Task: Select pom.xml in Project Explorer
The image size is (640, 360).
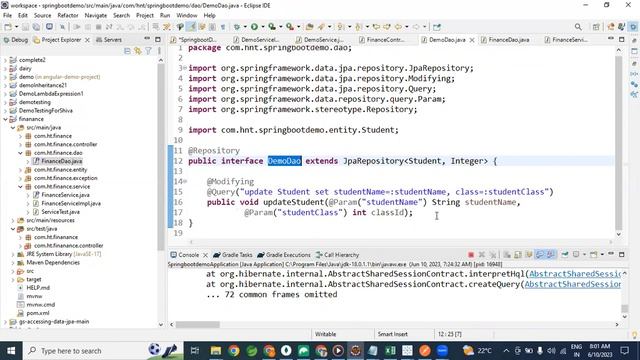Action: point(38,313)
